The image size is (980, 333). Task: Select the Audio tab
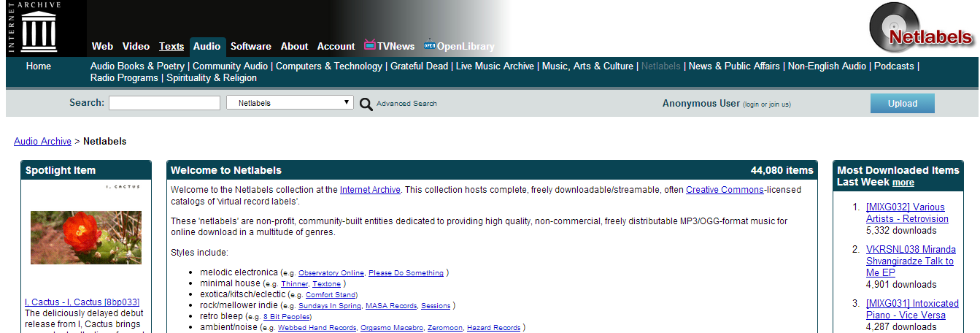click(x=207, y=47)
